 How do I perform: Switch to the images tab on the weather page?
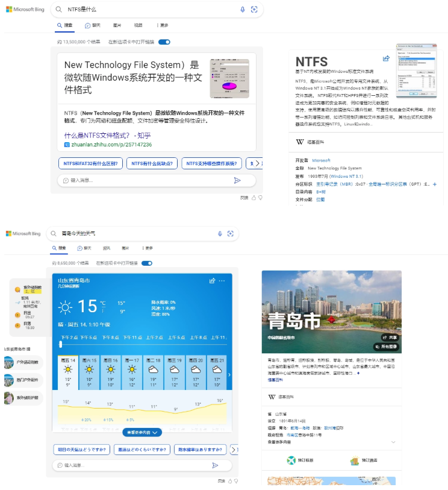(125, 248)
